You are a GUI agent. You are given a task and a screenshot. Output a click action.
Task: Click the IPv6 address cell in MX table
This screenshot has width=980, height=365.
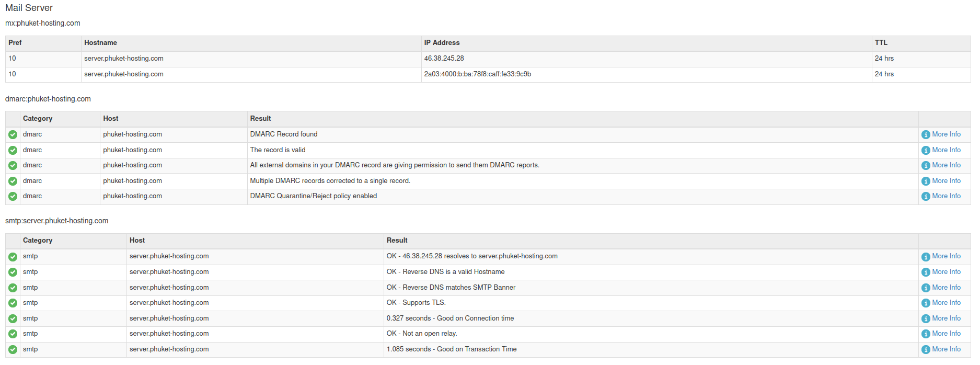(x=477, y=74)
